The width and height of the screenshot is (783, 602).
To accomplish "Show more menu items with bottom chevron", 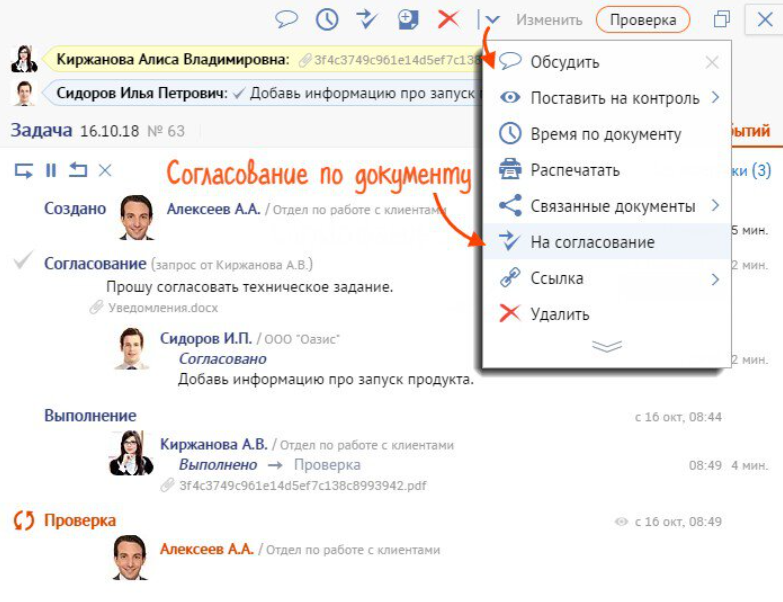I will click(x=606, y=346).
